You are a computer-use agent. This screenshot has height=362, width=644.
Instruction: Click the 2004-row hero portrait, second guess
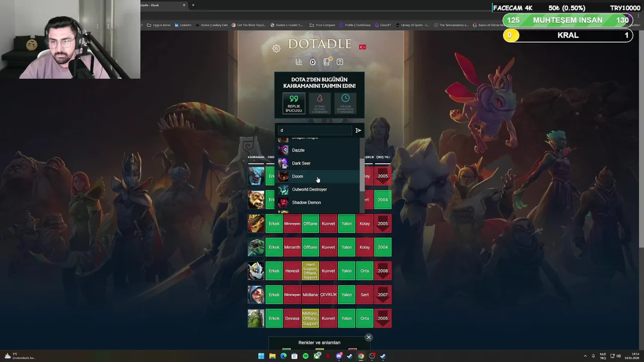point(256,200)
